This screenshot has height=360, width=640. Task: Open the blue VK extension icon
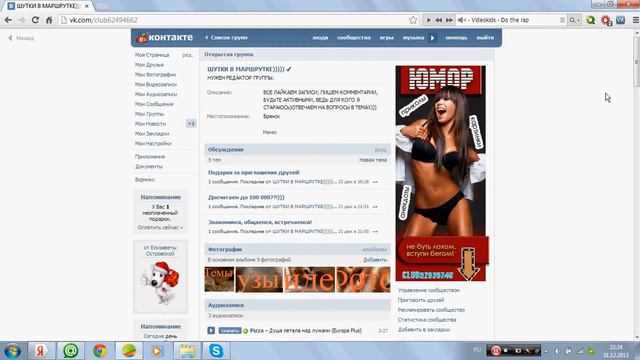click(620, 20)
